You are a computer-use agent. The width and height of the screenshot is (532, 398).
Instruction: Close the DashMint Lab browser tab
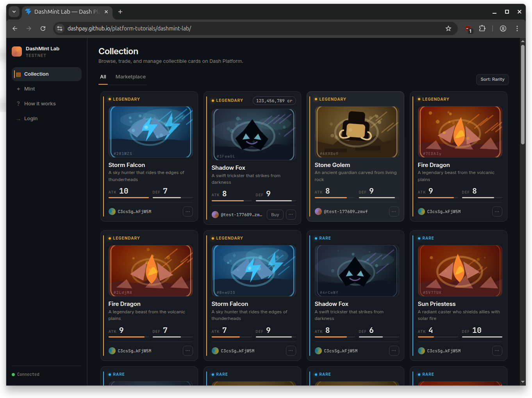pos(106,12)
